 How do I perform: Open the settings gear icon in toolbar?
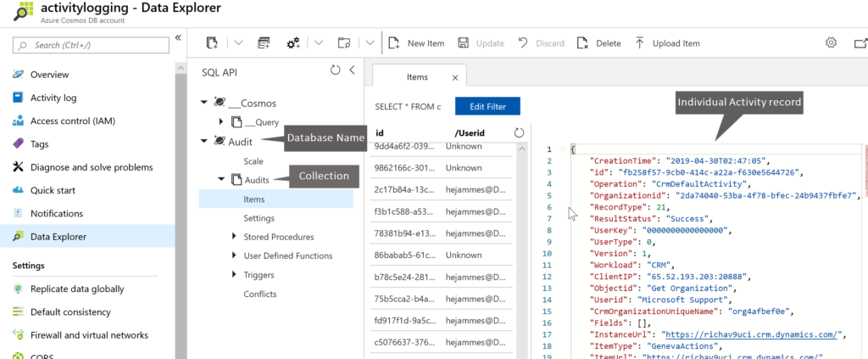click(x=832, y=43)
